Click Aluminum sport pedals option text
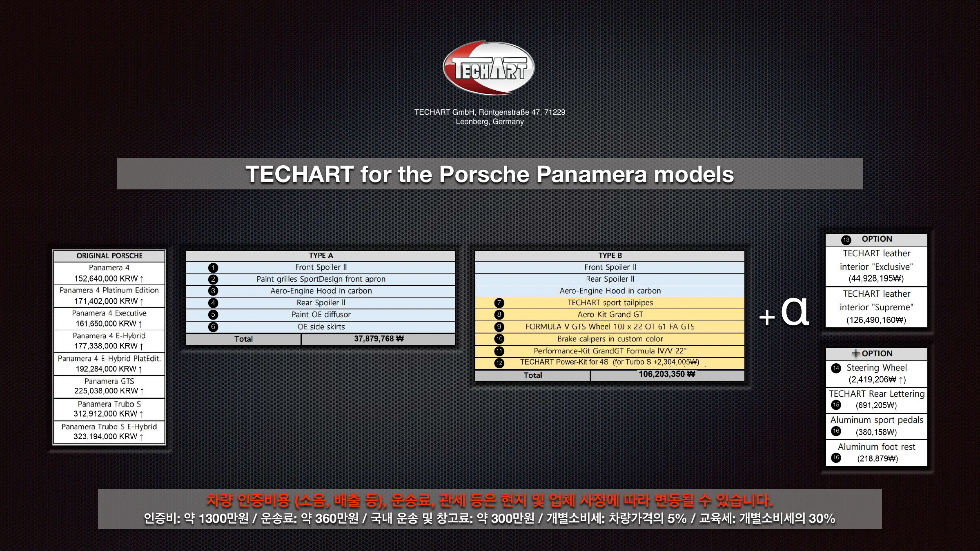Viewport: 980px width, 551px height. (876, 420)
